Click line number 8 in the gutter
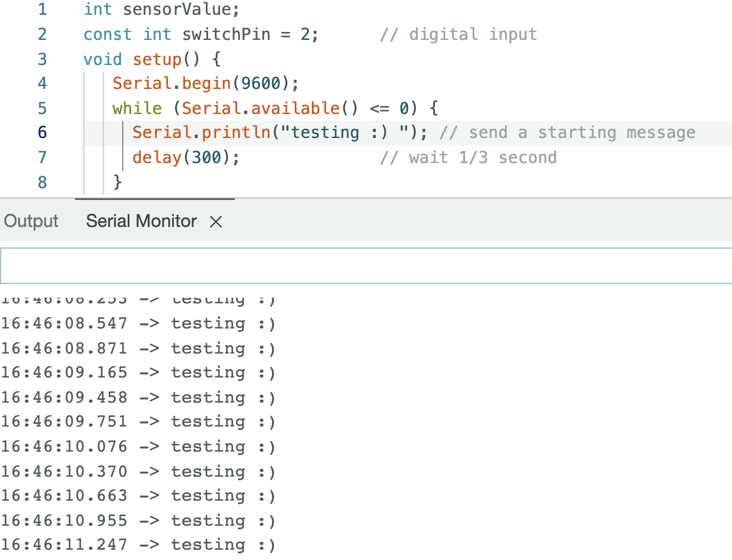 [x=42, y=182]
